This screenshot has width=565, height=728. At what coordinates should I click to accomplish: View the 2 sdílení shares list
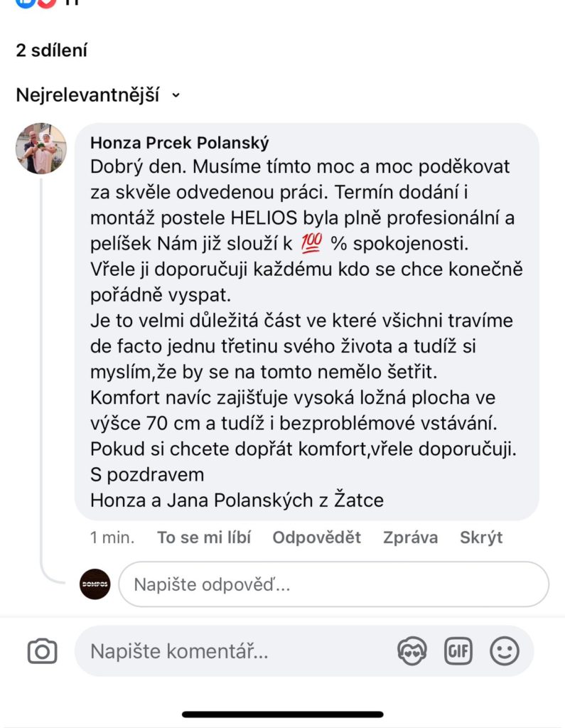point(52,50)
